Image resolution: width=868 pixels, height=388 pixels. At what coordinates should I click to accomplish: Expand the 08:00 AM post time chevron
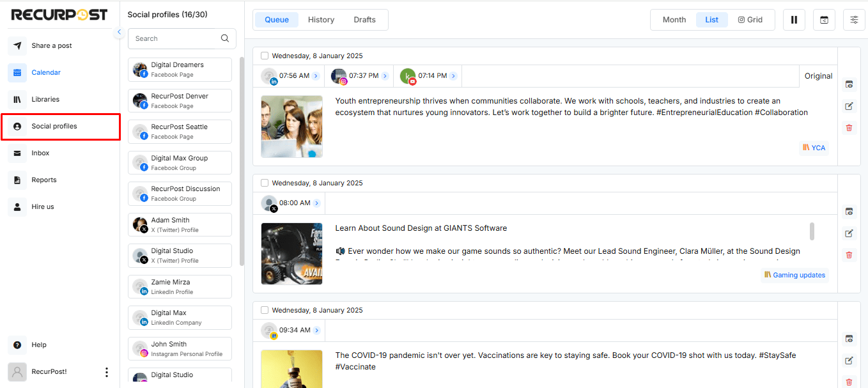(x=316, y=202)
